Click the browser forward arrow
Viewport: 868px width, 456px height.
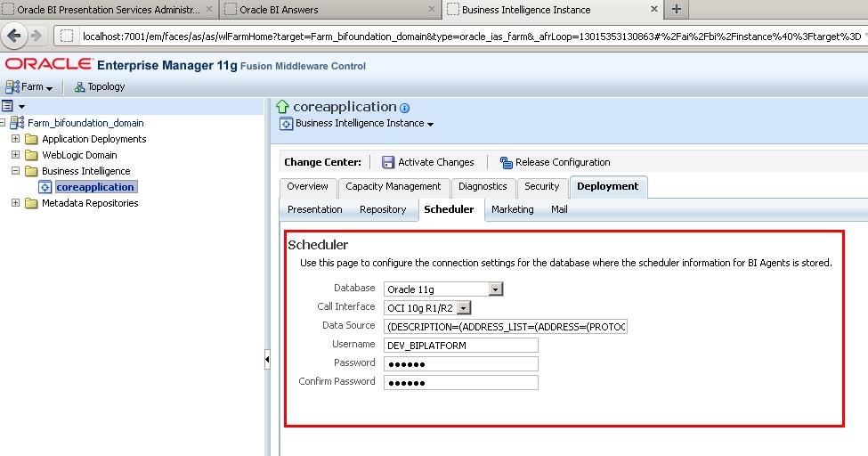[x=37, y=36]
